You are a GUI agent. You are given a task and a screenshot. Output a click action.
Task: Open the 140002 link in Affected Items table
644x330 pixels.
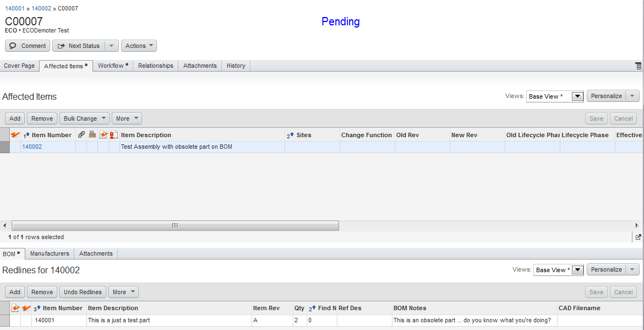point(32,147)
